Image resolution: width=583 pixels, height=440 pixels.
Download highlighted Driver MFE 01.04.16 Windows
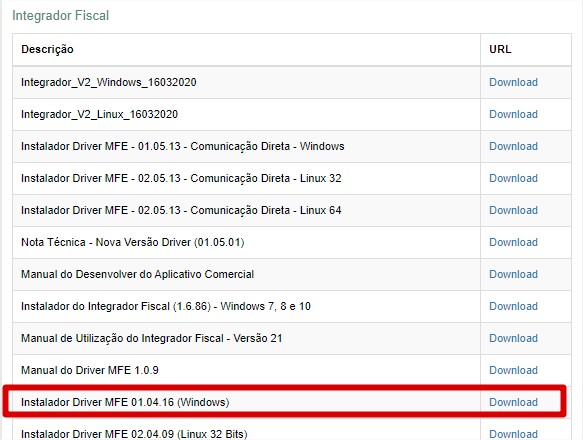click(513, 402)
